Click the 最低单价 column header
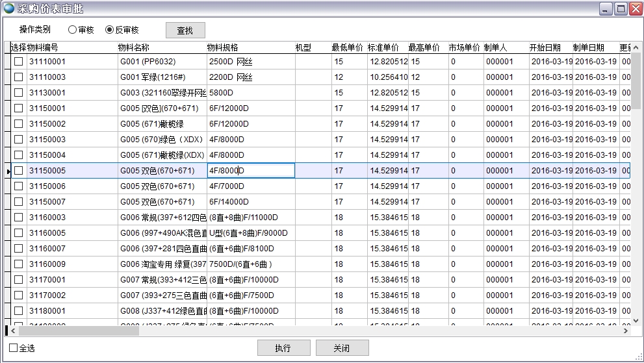644x363 pixels. (x=347, y=47)
